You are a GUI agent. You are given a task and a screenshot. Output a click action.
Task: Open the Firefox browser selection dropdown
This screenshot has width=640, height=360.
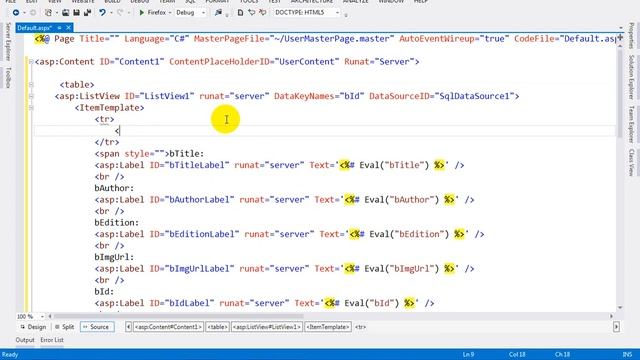click(170, 13)
